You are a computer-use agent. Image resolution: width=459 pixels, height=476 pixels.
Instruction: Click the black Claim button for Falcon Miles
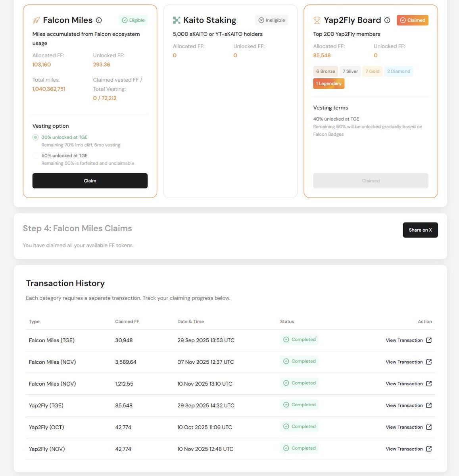click(90, 181)
